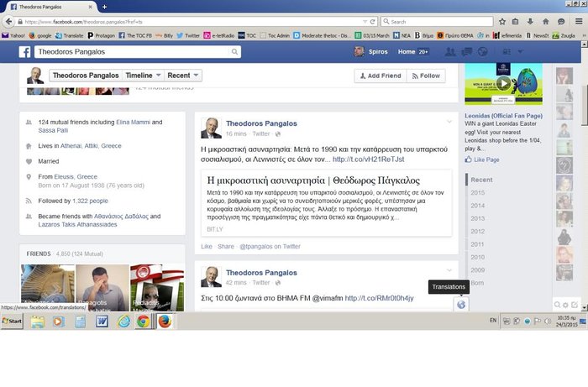The height and width of the screenshot is (387, 588).
Task: Start new message icon in chat sidebar
Action: pos(574,305)
